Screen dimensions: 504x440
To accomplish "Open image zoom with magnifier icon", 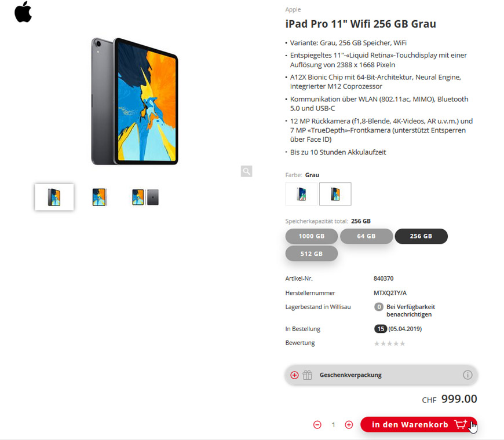I will pyautogui.click(x=246, y=171).
